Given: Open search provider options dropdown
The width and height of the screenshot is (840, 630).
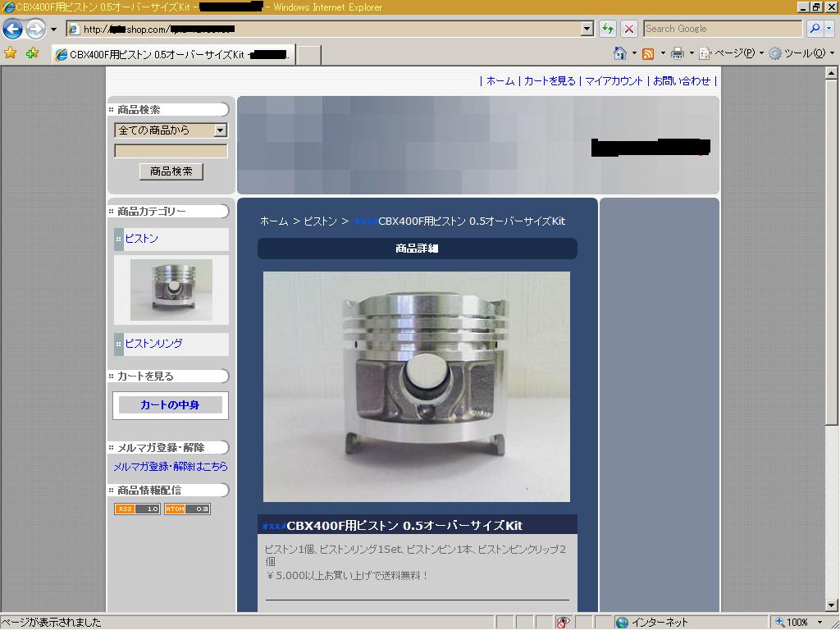Looking at the screenshot, I should (830, 29).
